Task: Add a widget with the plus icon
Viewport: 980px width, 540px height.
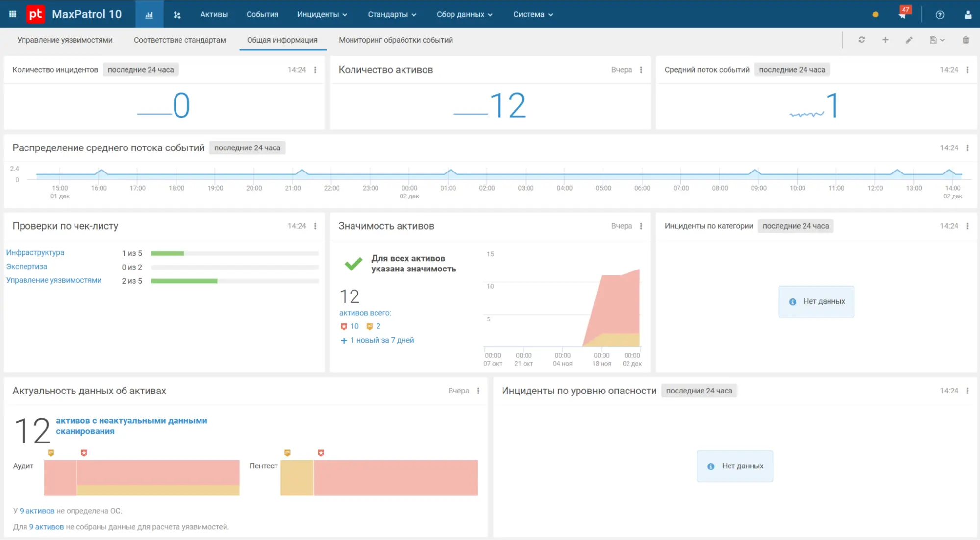Action: pyautogui.click(x=885, y=40)
